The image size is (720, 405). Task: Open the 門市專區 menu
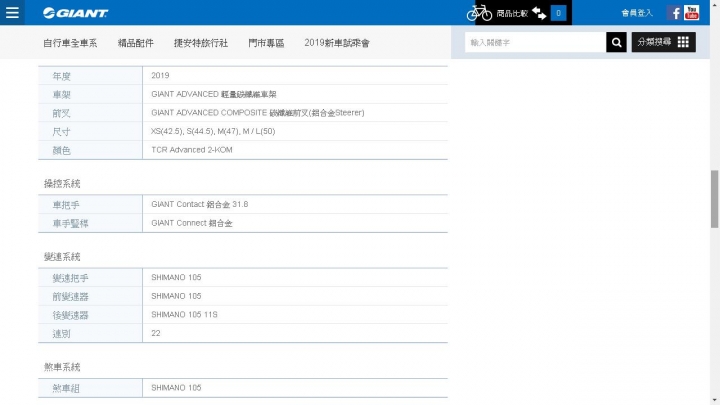266,43
